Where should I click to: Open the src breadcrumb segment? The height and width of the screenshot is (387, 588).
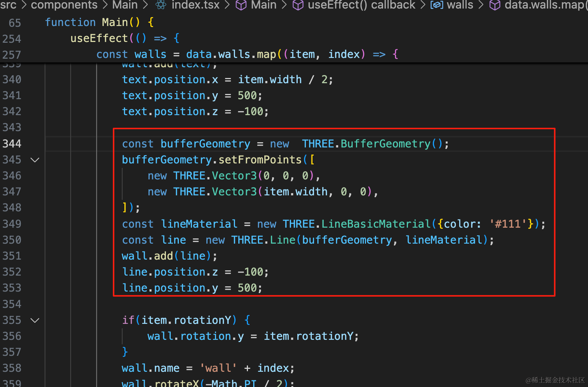(8, 5)
